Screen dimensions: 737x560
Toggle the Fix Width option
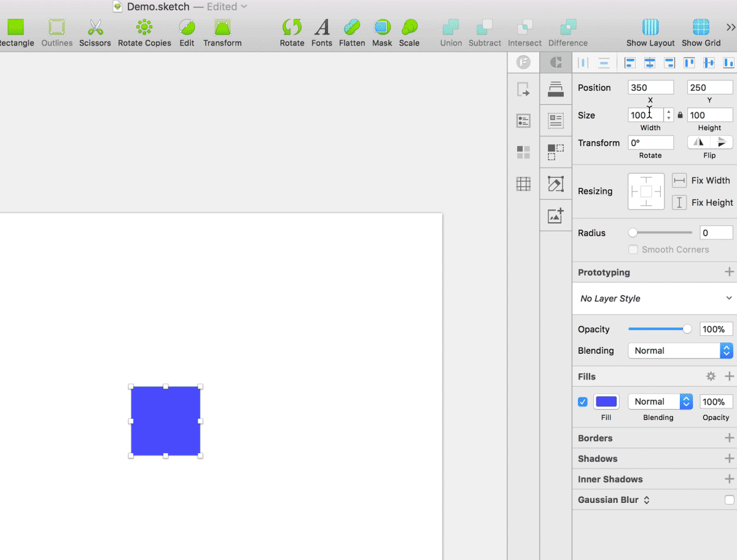pos(679,181)
